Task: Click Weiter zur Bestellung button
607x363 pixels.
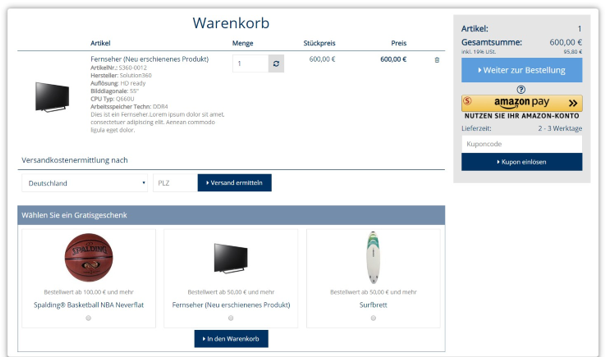Action: (521, 70)
